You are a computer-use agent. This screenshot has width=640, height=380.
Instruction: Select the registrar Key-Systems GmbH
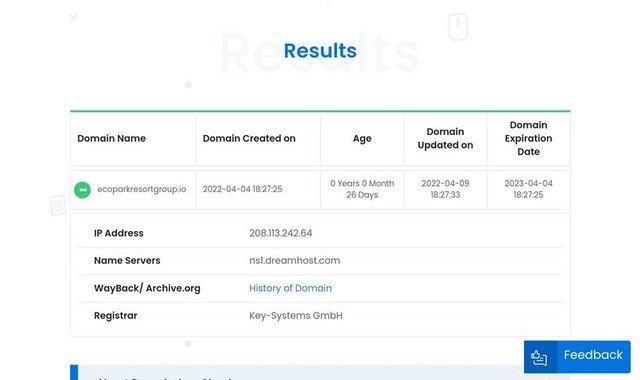tap(296, 316)
